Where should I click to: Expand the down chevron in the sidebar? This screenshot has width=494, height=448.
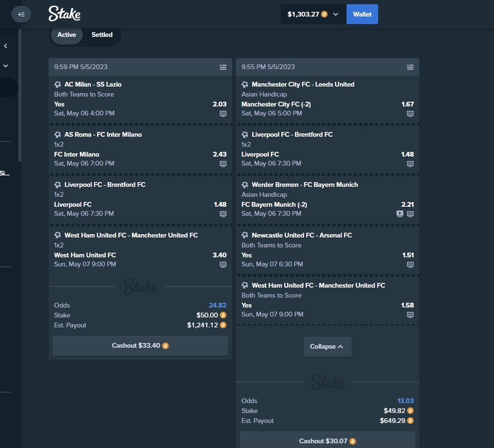point(6,66)
